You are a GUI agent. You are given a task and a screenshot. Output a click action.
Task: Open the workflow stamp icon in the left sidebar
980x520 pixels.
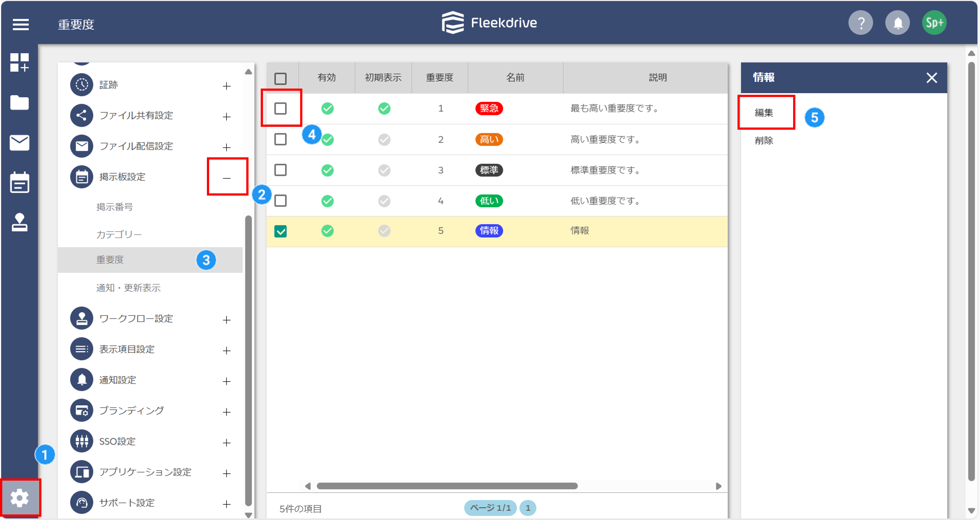coord(19,223)
